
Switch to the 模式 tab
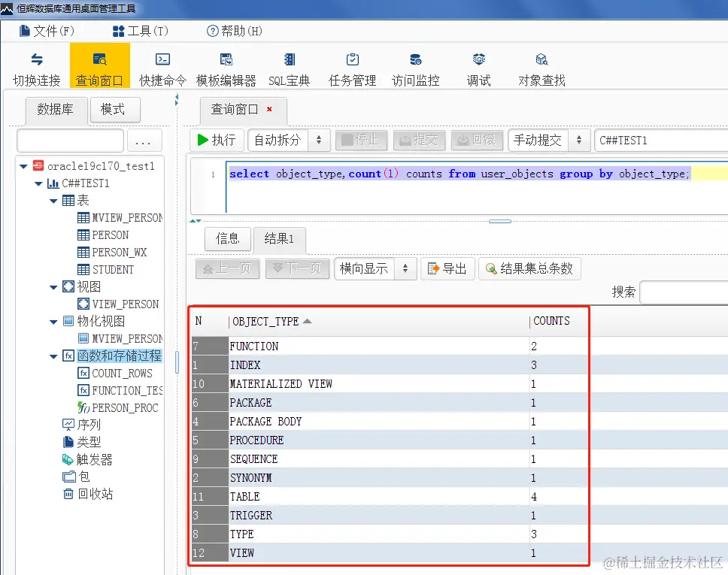(x=114, y=110)
